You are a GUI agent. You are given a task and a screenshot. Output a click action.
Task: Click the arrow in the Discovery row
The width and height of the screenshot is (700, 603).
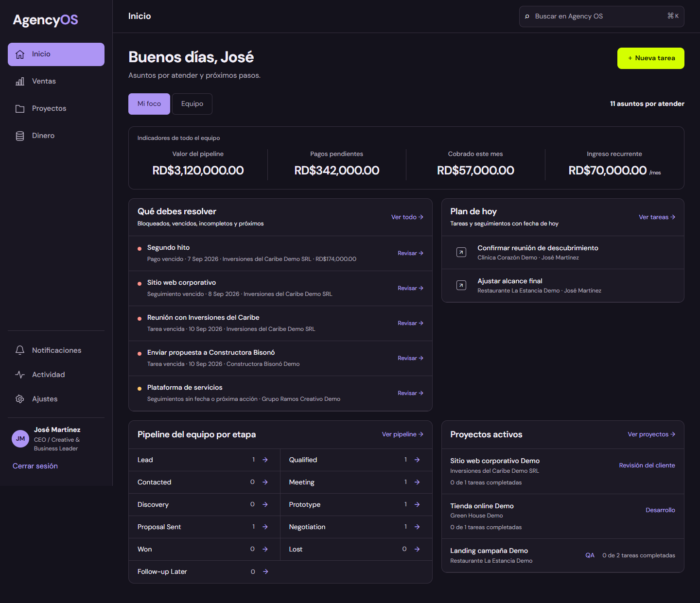(265, 504)
